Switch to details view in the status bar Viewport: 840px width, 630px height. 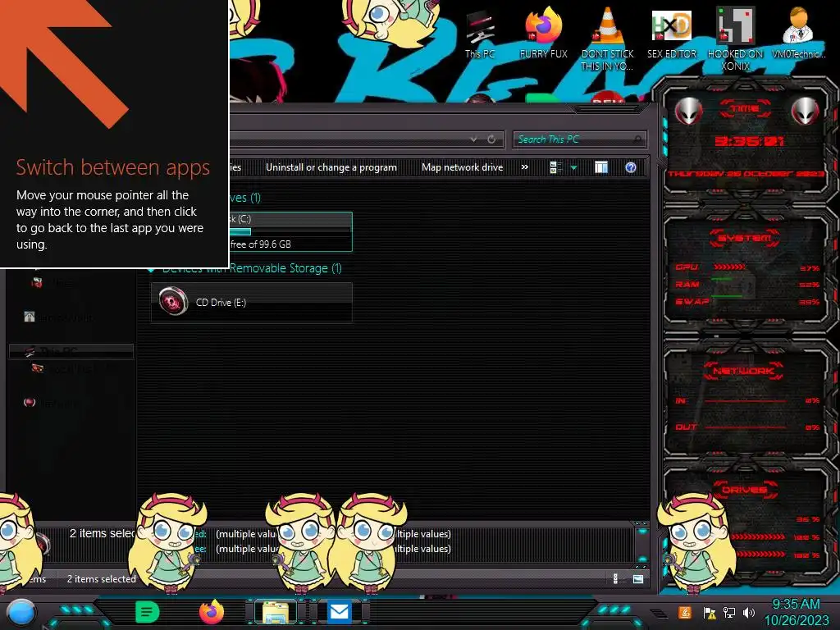tap(615, 578)
